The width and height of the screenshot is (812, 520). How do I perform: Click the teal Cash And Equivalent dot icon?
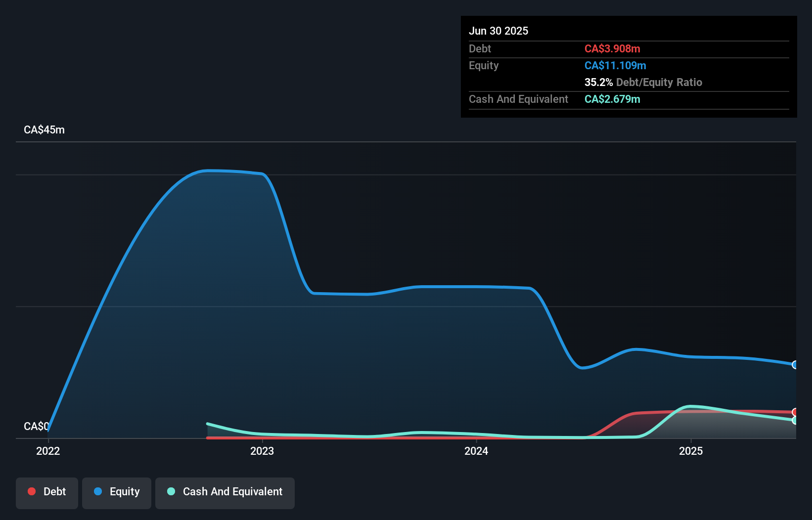(x=170, y=491)
